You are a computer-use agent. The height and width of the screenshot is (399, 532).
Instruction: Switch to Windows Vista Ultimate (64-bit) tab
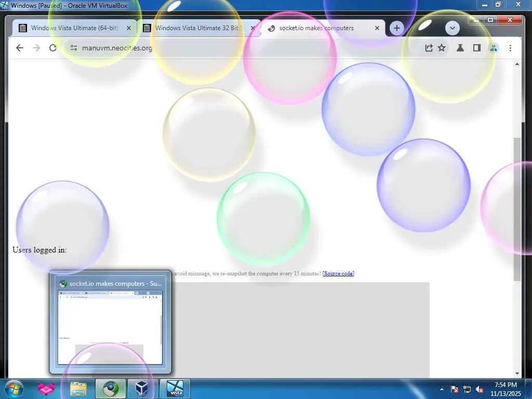74,28
